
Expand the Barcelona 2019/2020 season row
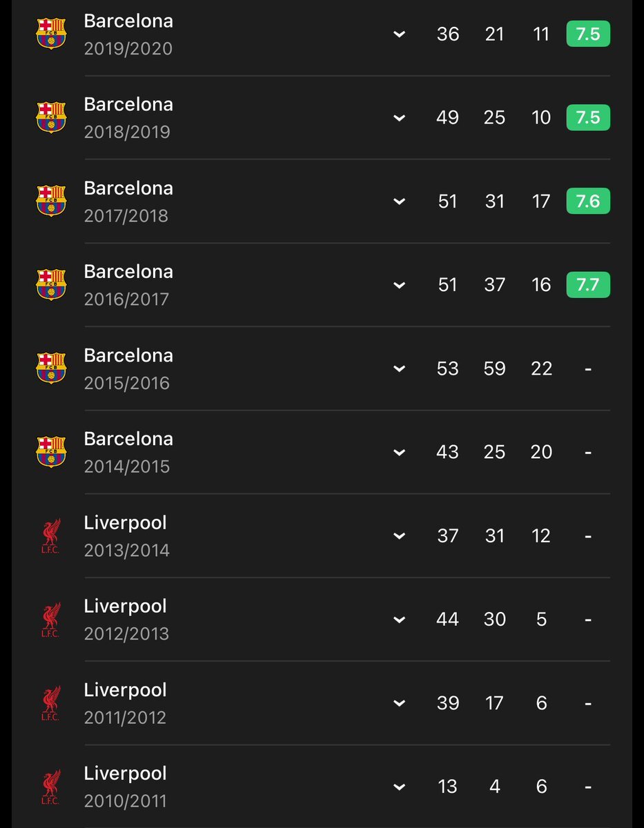(399, 34)
